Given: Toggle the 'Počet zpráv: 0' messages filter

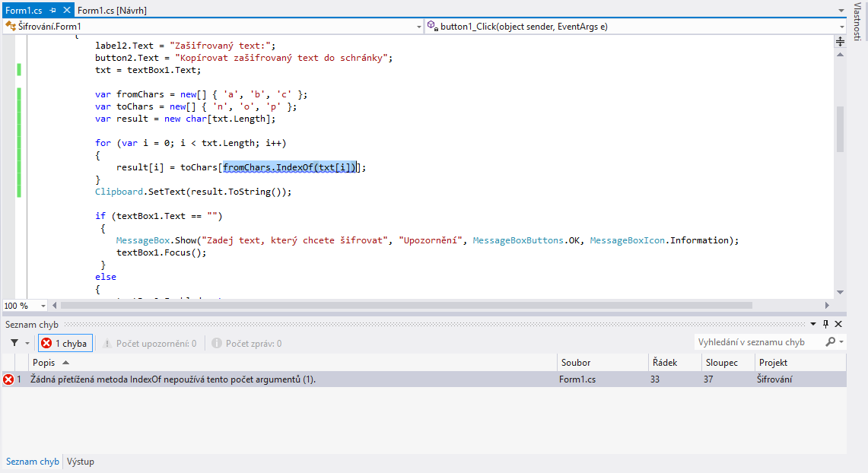Looking at the screenshot, I should (x=246, y=344).
